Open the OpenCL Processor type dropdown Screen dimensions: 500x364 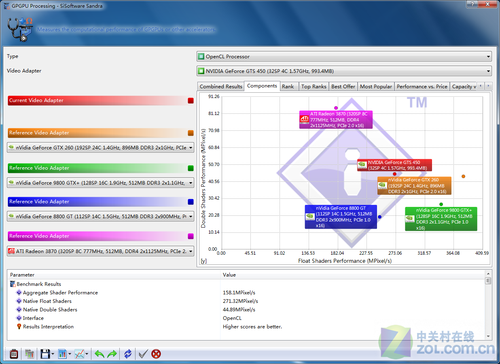[344, 57]
